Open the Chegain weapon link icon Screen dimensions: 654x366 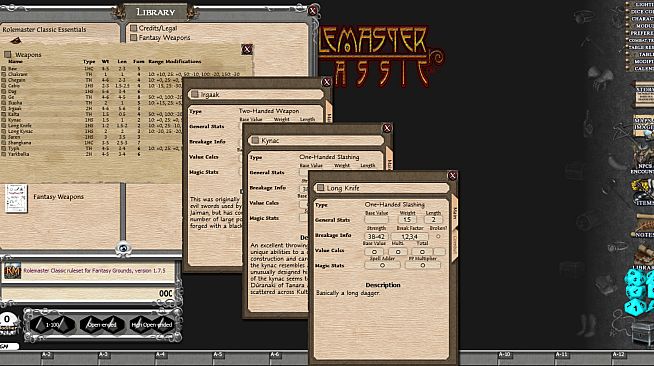(x=3, y=80)
